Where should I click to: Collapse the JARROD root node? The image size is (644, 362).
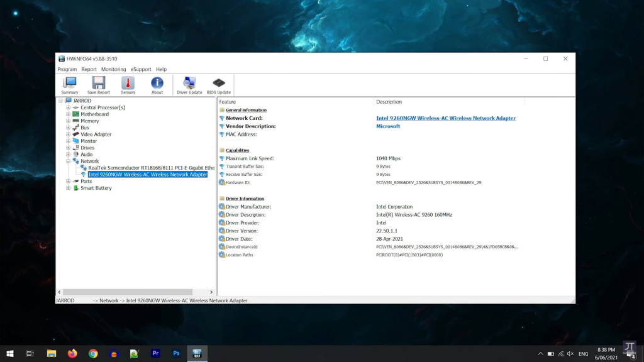60,101
